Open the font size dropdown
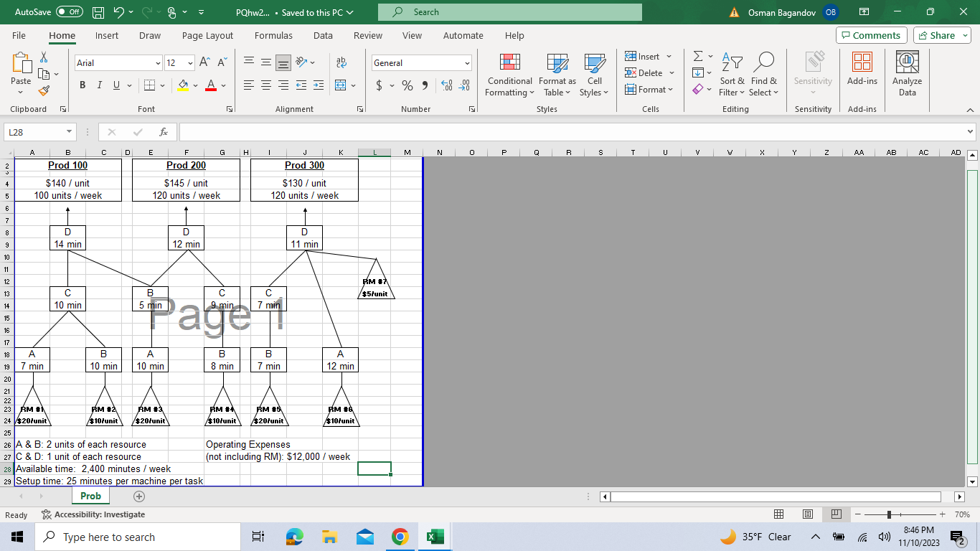 [x=190, y=62]
